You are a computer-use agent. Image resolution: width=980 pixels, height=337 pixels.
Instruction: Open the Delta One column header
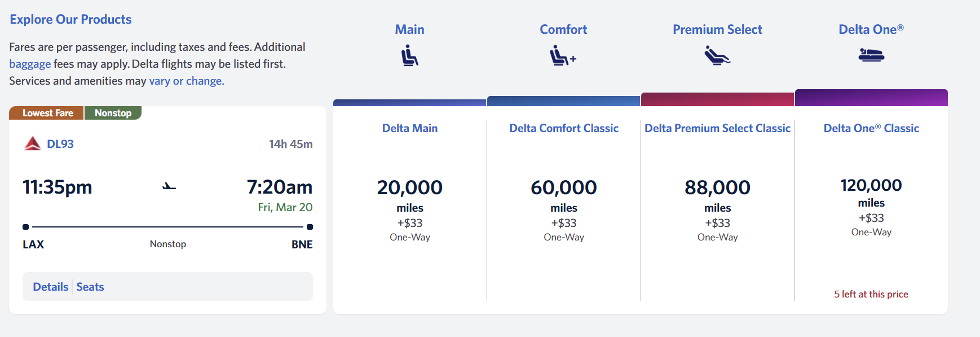click(871, 29)
